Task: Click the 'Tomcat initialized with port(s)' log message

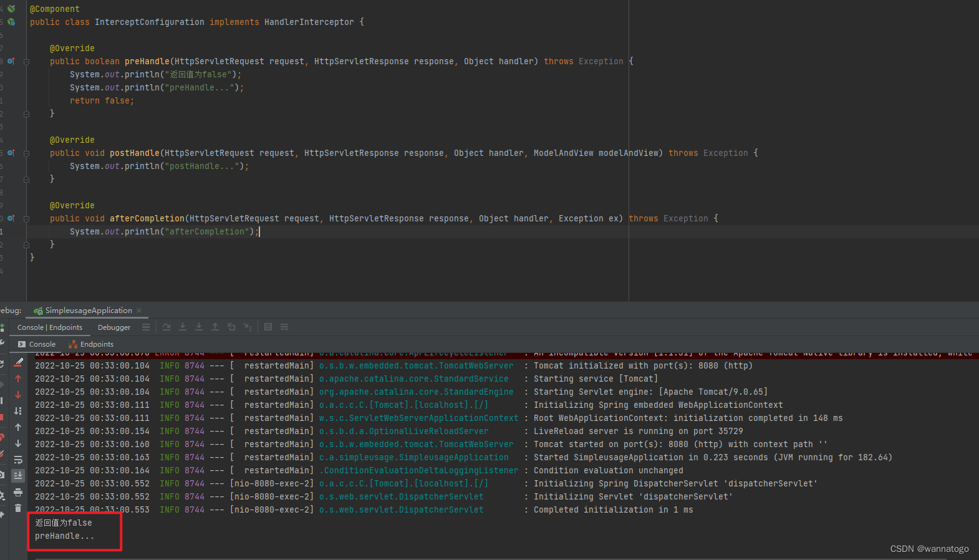Action: (x=643, y=365)
